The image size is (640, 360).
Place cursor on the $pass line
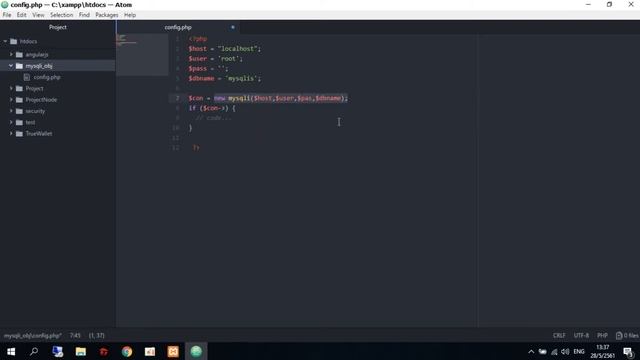pos(208,69)
